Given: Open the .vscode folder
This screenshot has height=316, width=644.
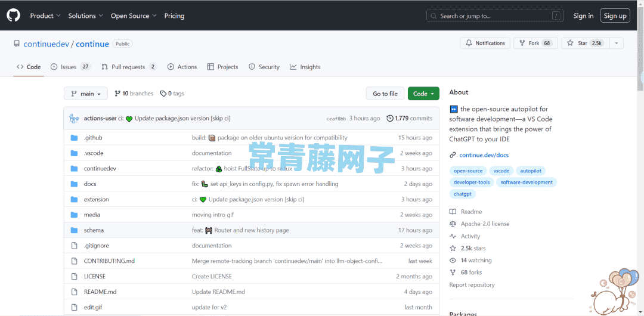Looking at the screenshot, I should click(x=94, y=153).
